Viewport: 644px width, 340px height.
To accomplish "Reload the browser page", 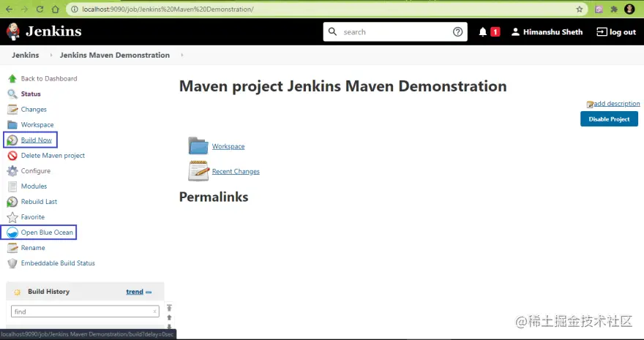I will point(40,9).
